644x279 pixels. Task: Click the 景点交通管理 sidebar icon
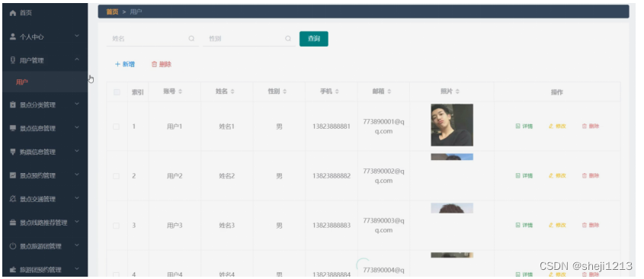click(x=13, y=199)
